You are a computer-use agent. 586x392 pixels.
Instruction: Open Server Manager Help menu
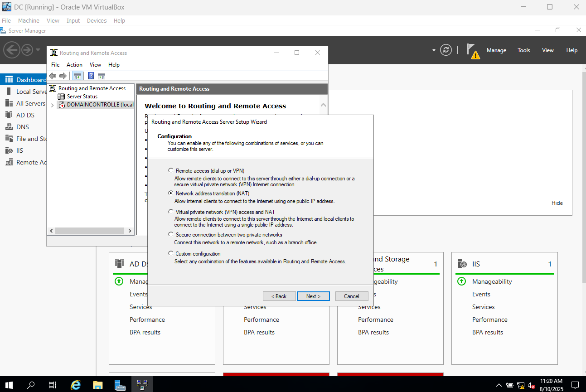coord(572,50)
